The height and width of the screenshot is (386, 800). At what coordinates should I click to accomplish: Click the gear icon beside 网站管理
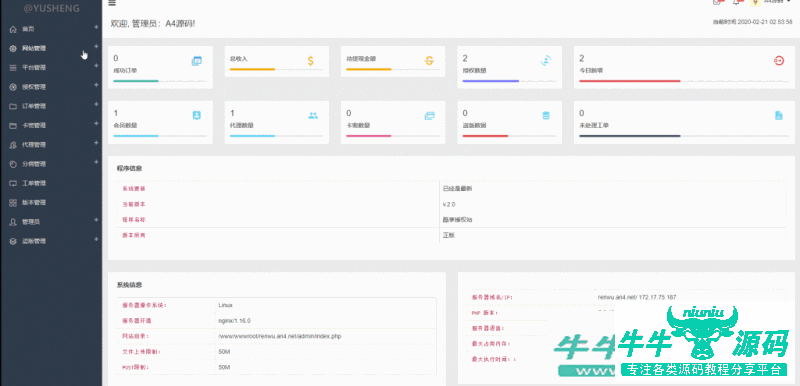coord(13,48)
